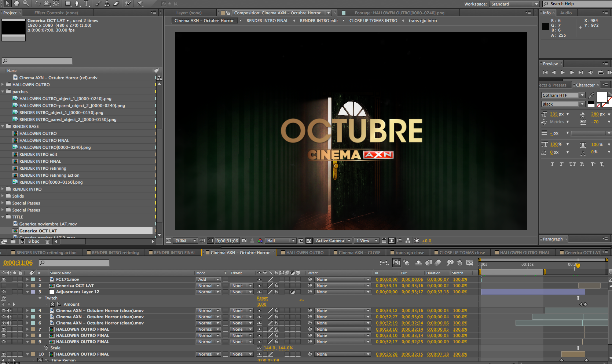Select the Horizontal Type tool

point(87,3)
